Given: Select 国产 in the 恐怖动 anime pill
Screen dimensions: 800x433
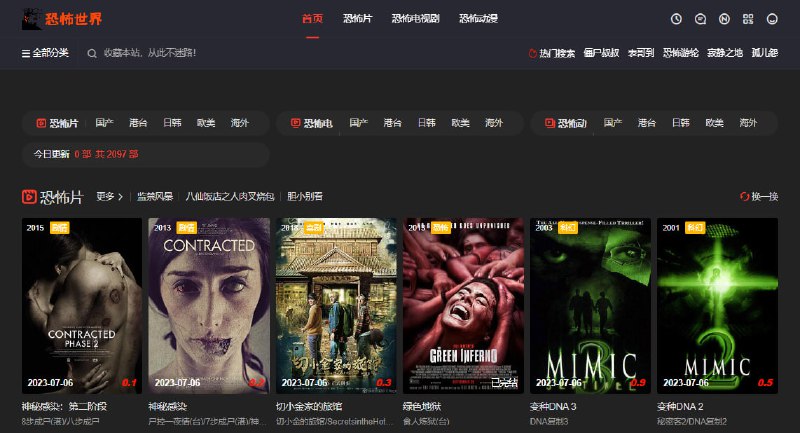Looking at the screenshot, I should [x=612, y=123].
